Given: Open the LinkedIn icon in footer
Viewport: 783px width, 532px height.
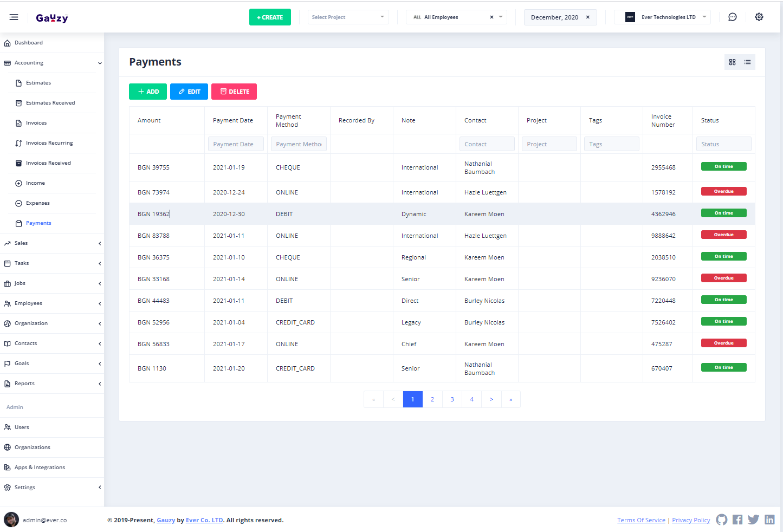Looking at the screenshot, I should (x=769, y=520).
